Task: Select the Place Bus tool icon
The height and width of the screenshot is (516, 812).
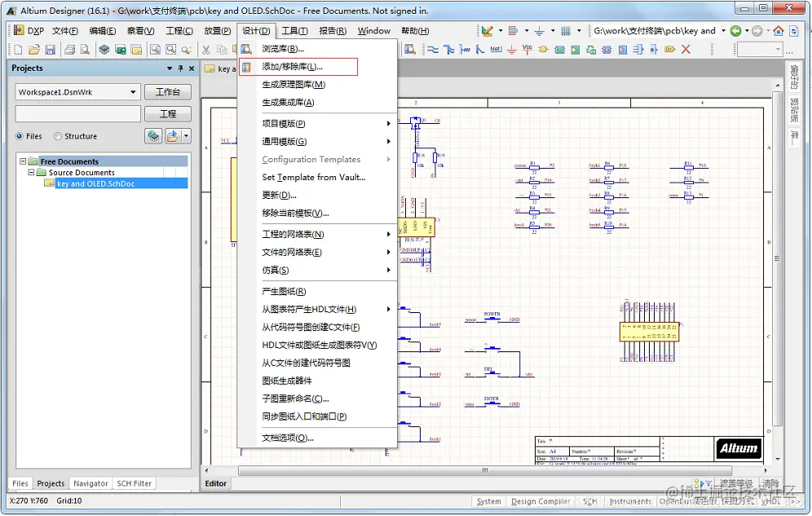Action: point(449,50)
